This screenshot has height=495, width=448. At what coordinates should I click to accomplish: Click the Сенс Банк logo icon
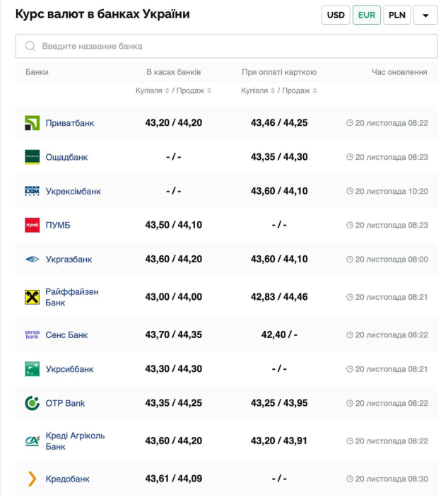(33, 334)
